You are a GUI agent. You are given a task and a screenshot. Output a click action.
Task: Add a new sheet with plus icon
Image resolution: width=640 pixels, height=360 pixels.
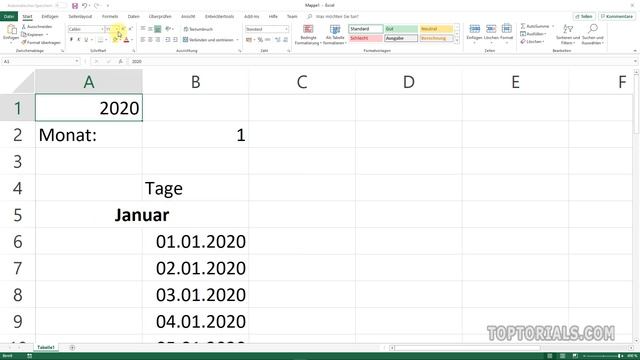point(72,347)
